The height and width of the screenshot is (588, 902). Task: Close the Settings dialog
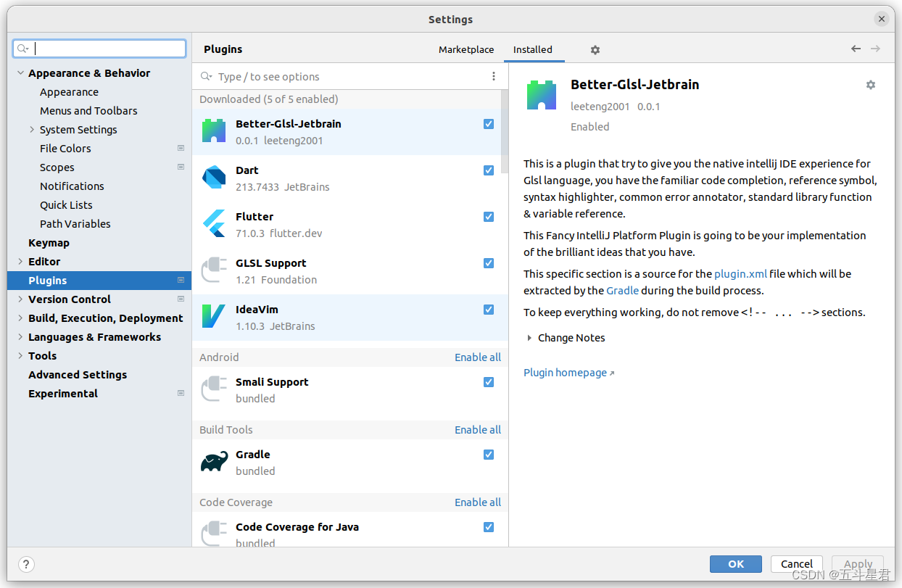pos(882,20)
